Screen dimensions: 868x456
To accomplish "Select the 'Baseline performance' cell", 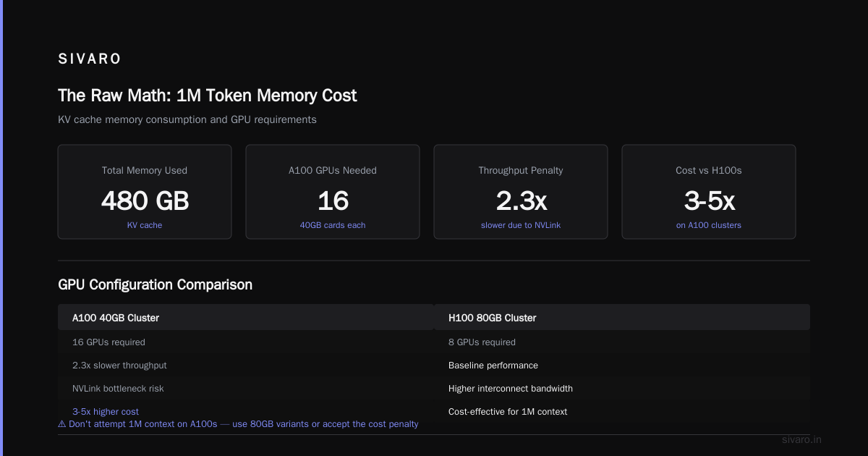I will [x=622, y=366].
